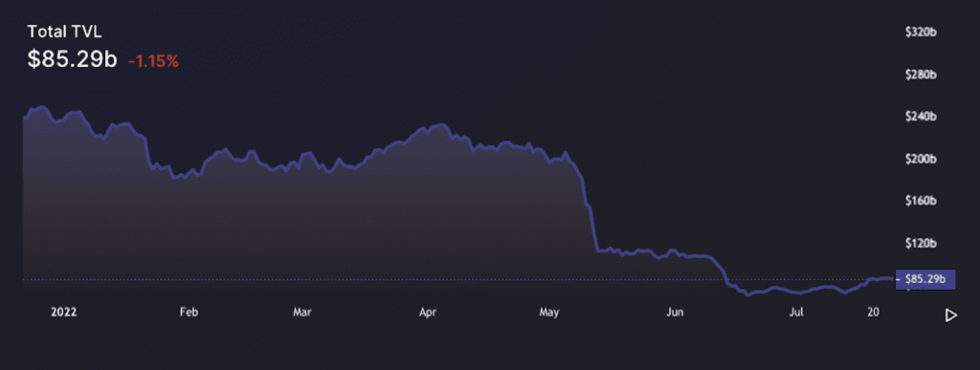
Task: Select the $320b axis label
Action: (x=922, y=33)
